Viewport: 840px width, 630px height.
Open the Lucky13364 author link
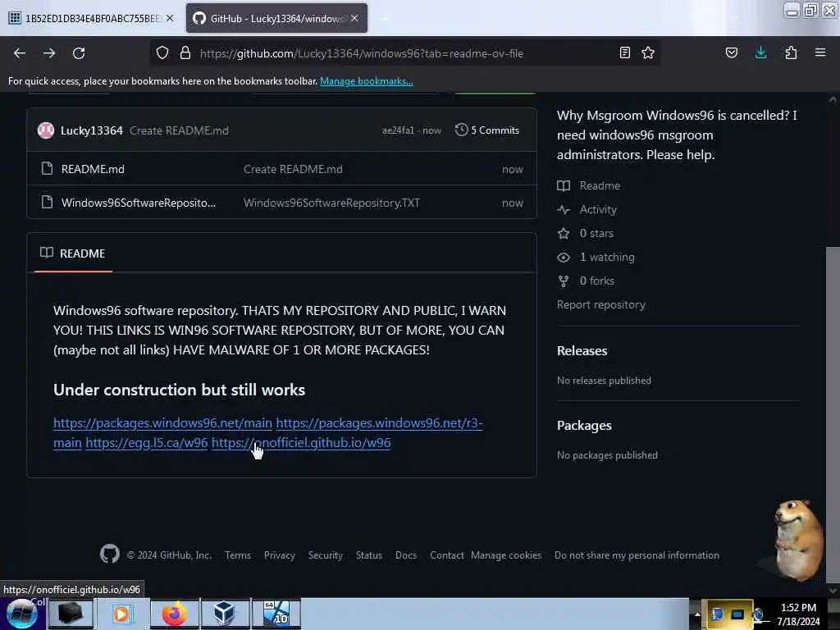coord(92,130)
